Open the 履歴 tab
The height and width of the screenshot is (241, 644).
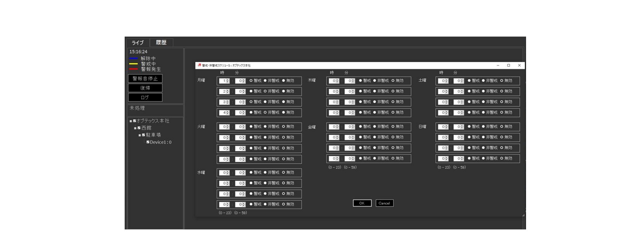161,42
